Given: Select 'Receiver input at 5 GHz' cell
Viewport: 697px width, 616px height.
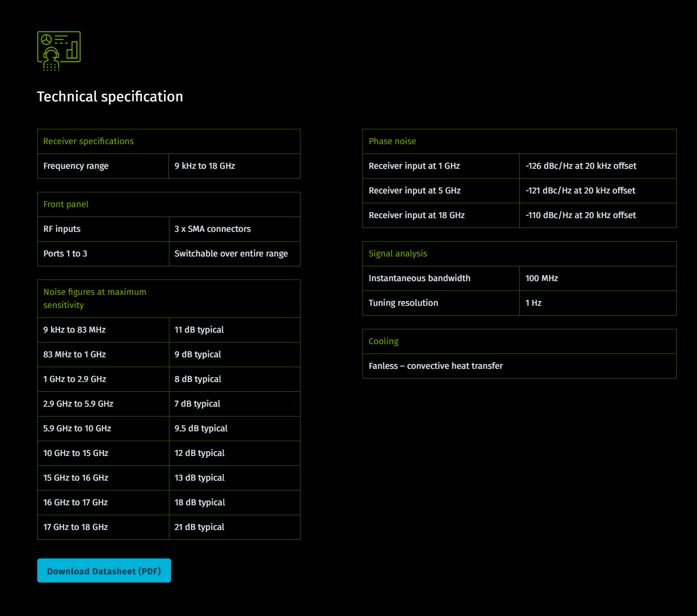Looking at the screenshot, I should pos(441,191).
